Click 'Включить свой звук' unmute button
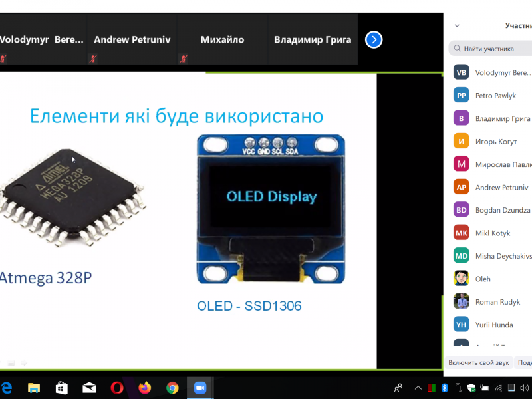 click(x=478, y=362)
